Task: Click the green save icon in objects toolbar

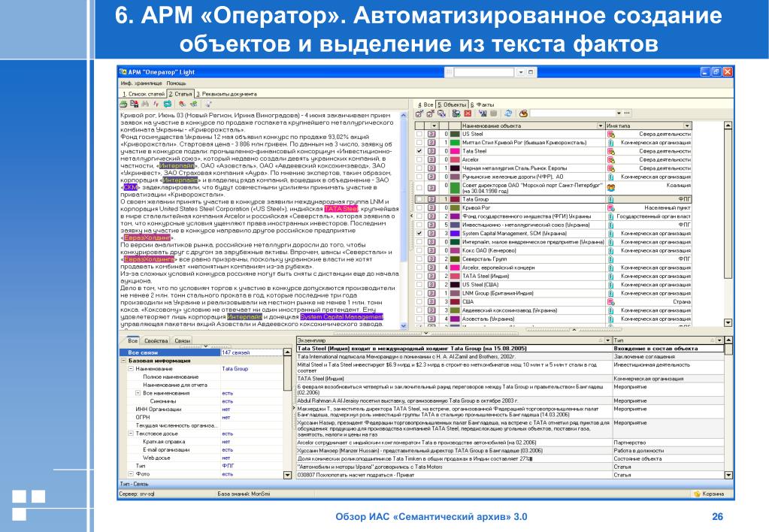Action: pyautogui.click(x=456, y=113)
